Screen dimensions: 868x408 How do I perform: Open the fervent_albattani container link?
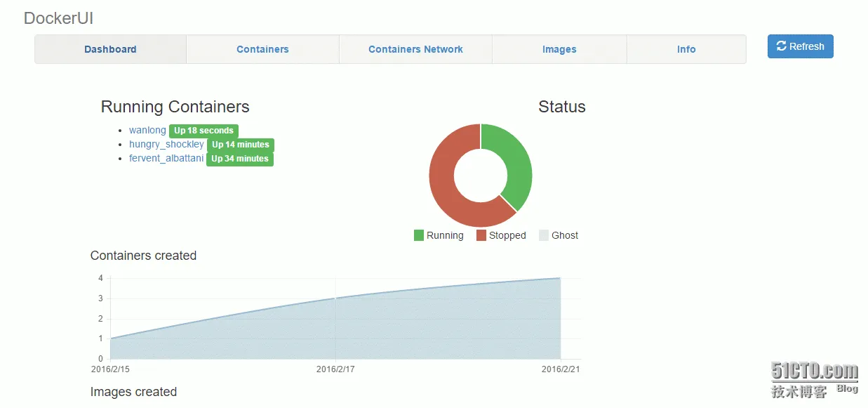pyautogui.click(x=166, y=158)
